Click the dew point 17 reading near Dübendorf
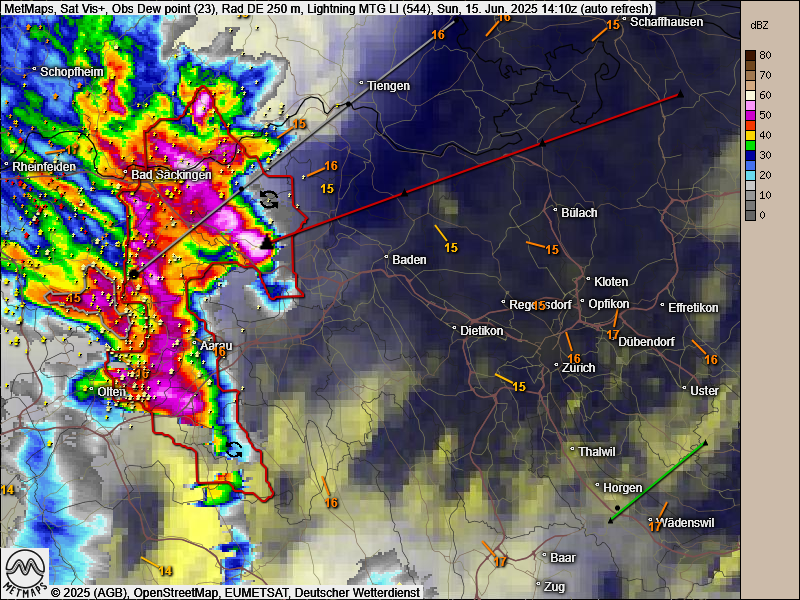This screenshot has width=800, height=600. coord(613,335)
